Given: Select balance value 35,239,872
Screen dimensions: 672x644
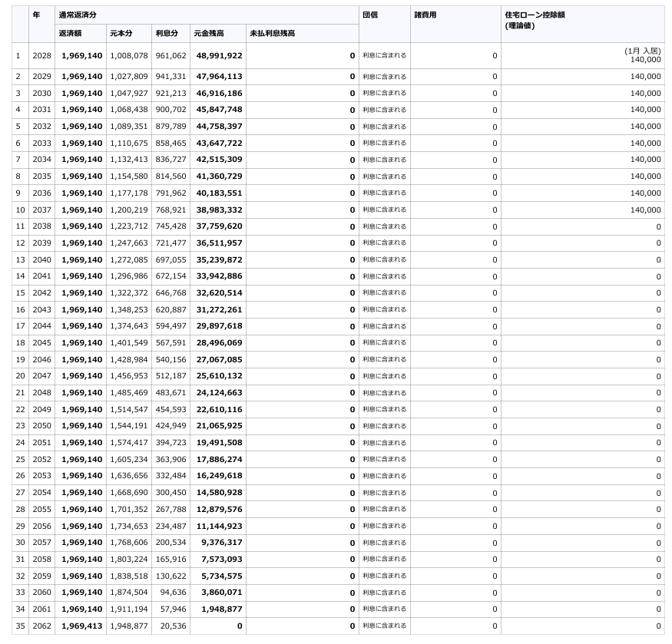Looking at the screenshot, I should pos(219,259).
